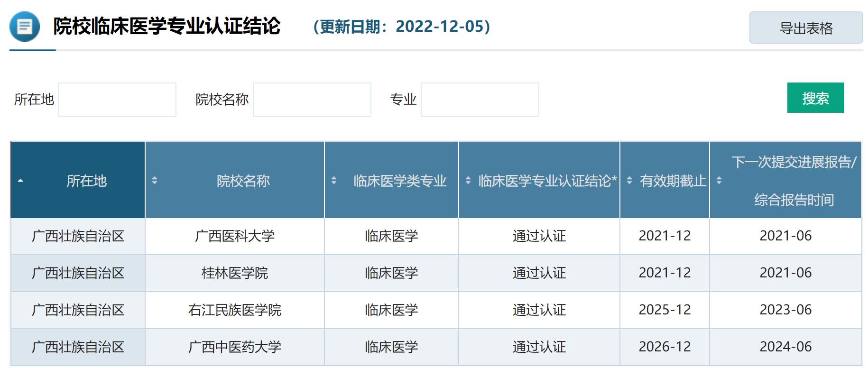Click the 2026-12 expiry date cell
Screen dimensions: 868x368
[665, 347]
